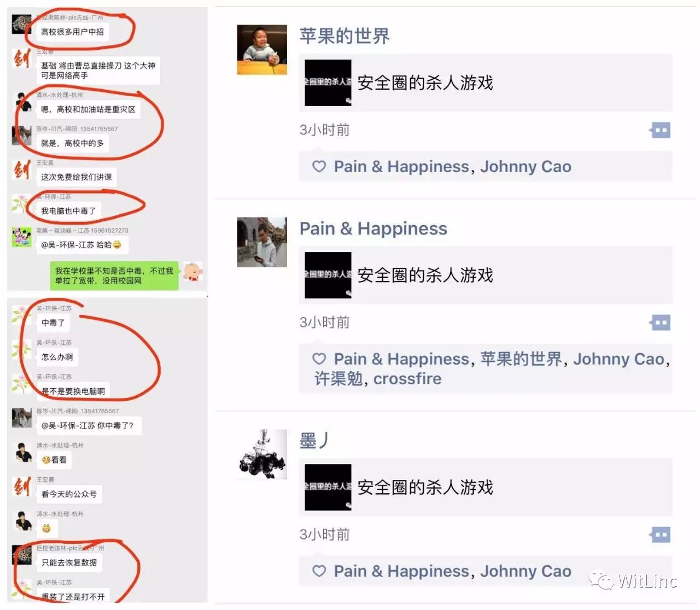Open article thumbnail in 墨丿's post

pos(328,487)
